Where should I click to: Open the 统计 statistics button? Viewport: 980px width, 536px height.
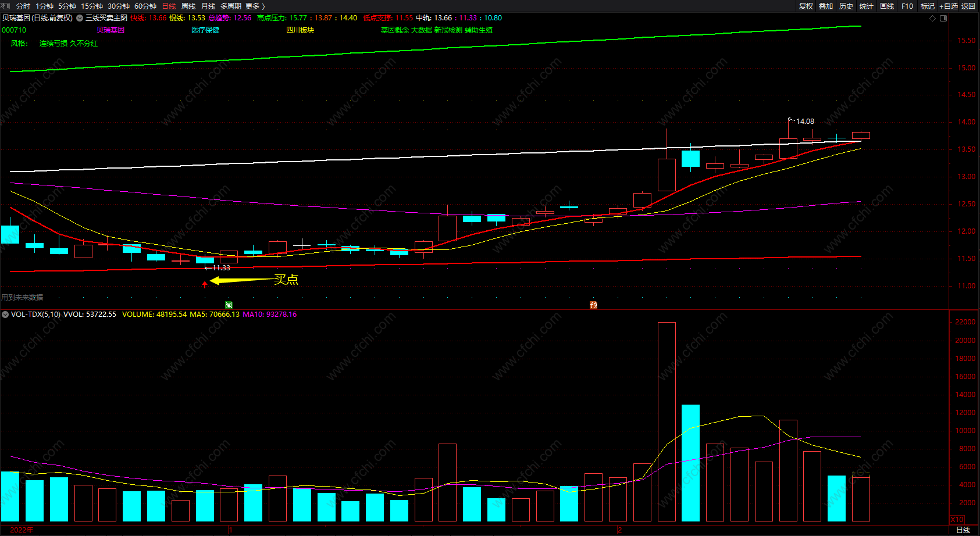(x=867, y=6)
